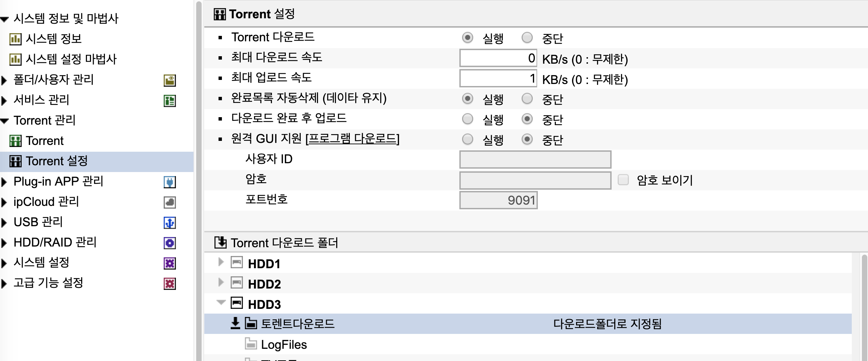Image resolution: width=868 pixels, height=361 pixels.
Task: Select 중단 for 완료목록 자동삭제
Action: click(527, 99)
